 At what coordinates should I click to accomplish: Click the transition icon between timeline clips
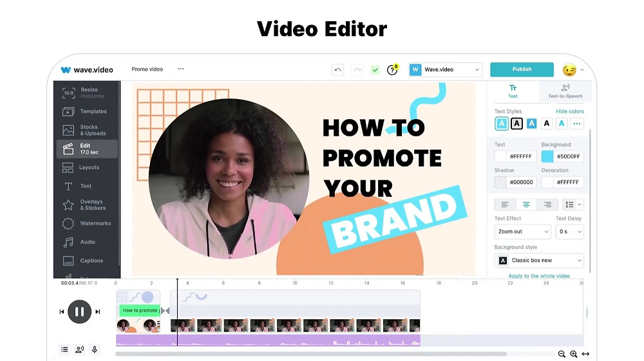point(165,311)
